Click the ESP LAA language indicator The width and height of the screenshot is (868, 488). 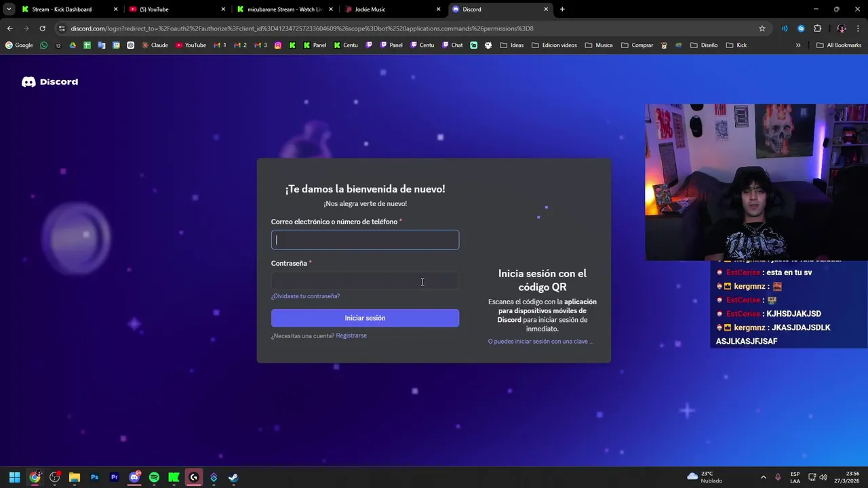click(x=795, y=477)
